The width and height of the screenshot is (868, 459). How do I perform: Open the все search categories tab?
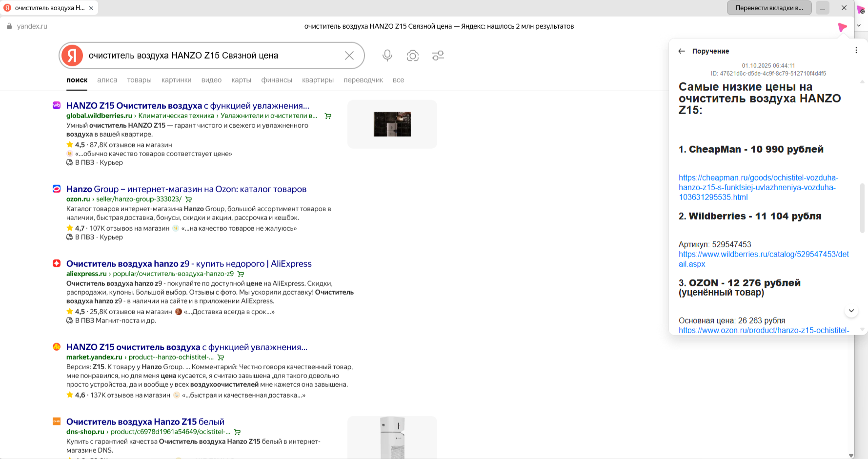(x=398, y=80)
